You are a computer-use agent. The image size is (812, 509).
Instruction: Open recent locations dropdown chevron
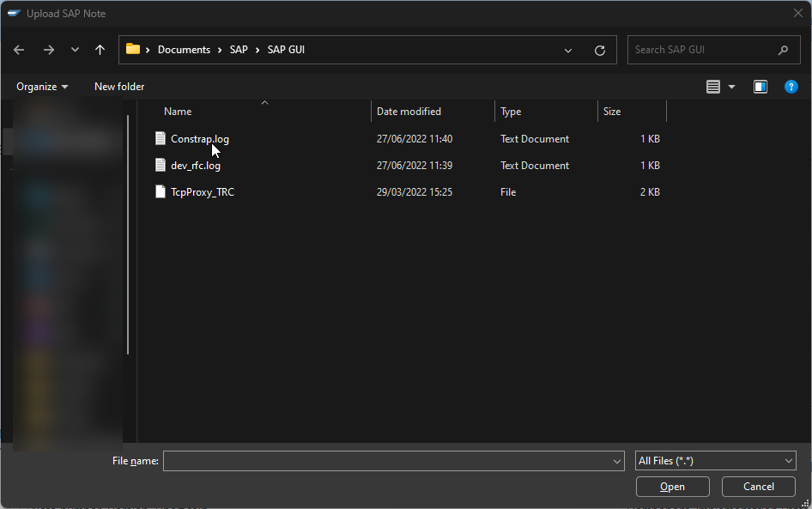point(75,50)
